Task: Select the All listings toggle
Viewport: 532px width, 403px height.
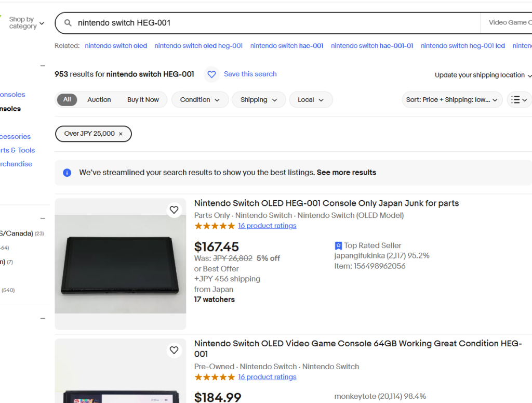Action: click(x=67, y=99)
